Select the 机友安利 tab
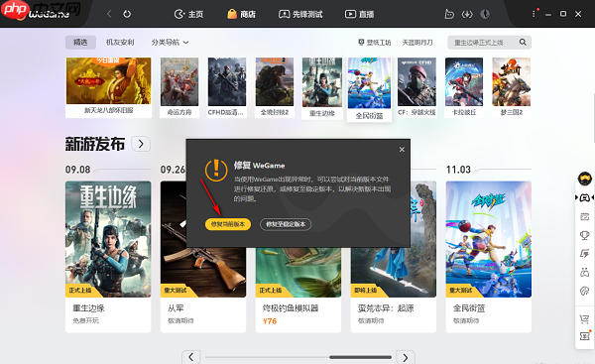Viewport: 595px width, 364px height. [x=120, y=42]
